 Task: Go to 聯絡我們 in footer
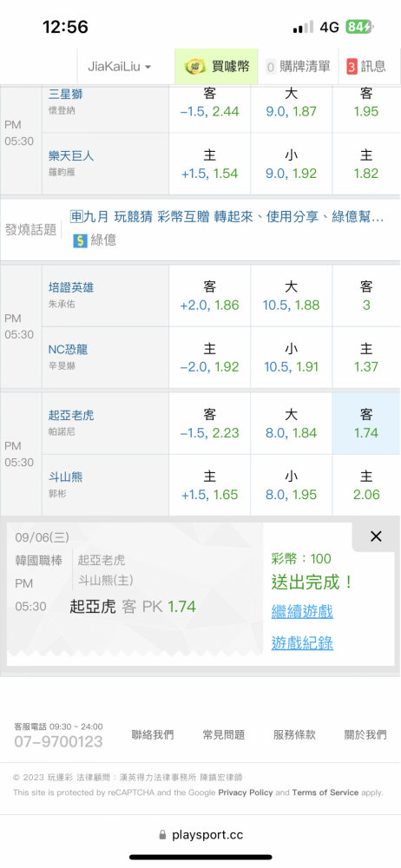153,734
